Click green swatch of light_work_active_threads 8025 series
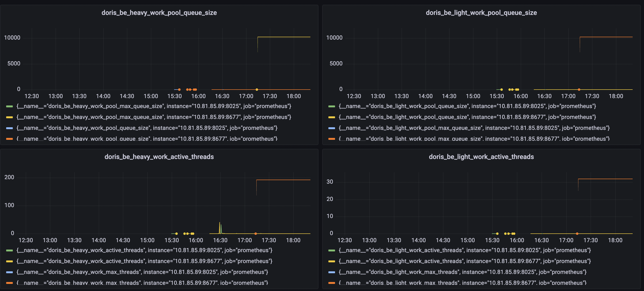 point(332,250)
